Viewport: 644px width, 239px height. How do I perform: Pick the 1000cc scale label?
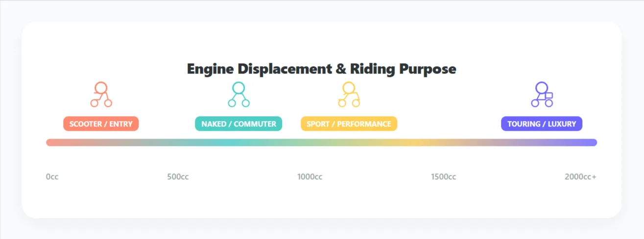point(310,177)
